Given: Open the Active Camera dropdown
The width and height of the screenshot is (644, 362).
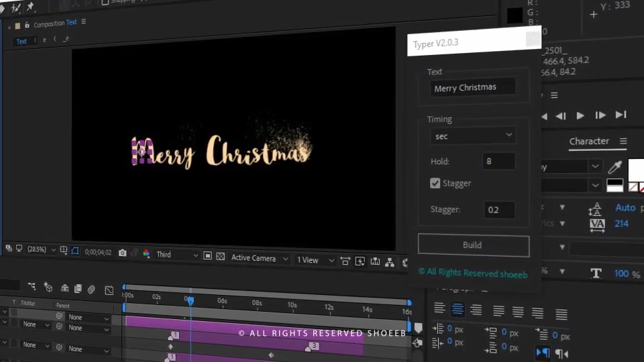Looking at the screenshot, I should click(259, 258).
